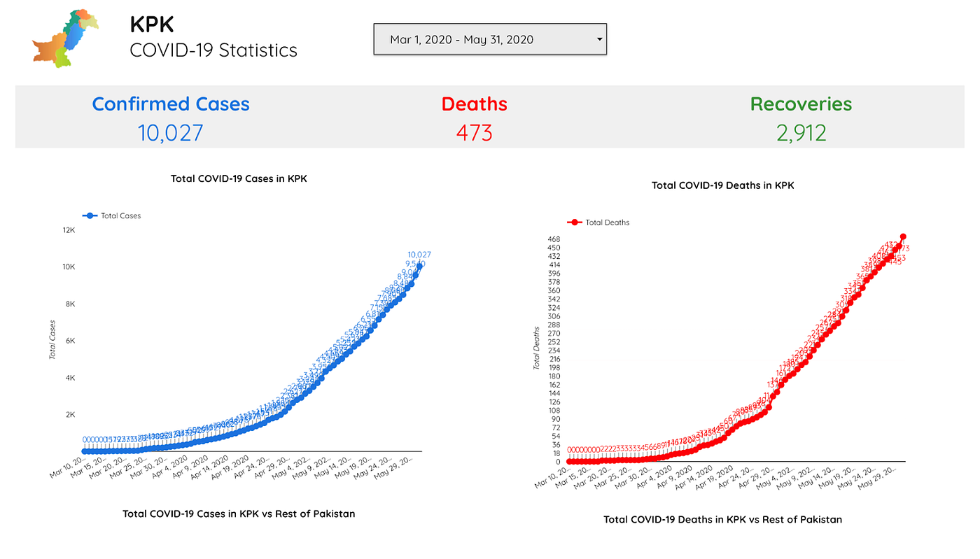Click the first blue data point at Mar 10
The width and height of the screenshot is (980, 559).
point(85,451)
